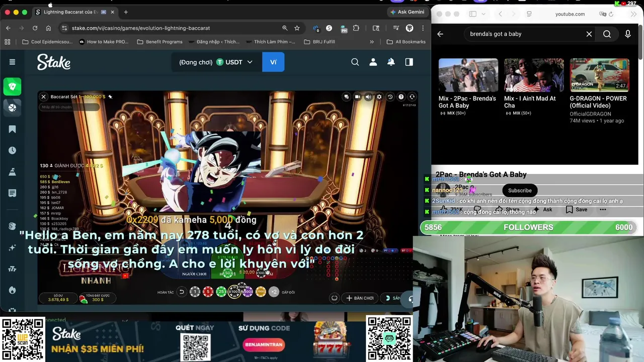This screenshot has width=644, height=362.
Task: Expand Safari toolbar overflow chevrons
Action: [x=633, y=14]
